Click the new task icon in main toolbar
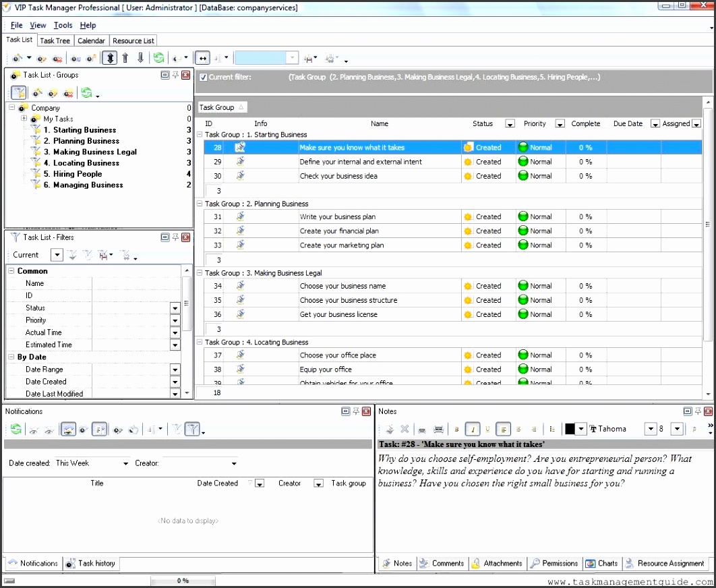The image size is (716, 588). click(x=18, y=59)
